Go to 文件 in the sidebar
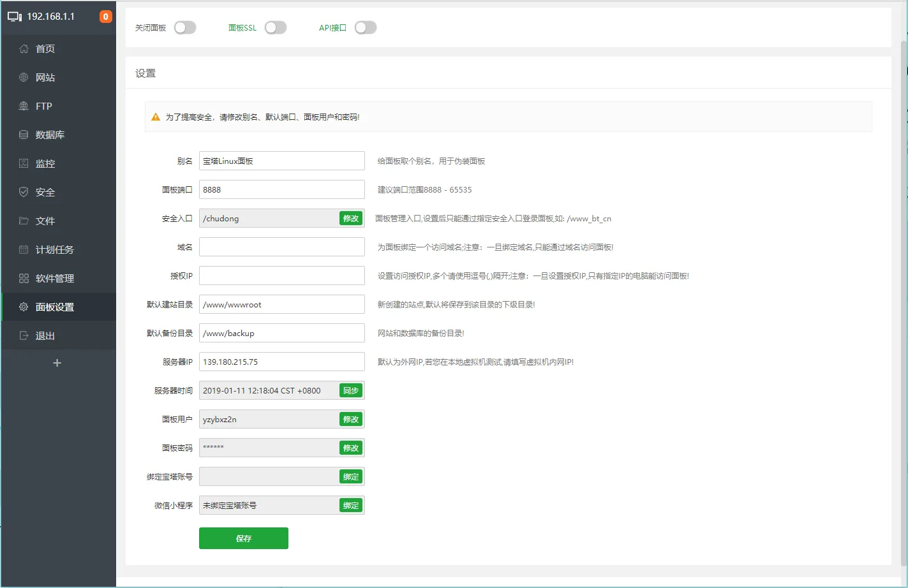Viewport: 908px width, 588px height. pos(58,221)
